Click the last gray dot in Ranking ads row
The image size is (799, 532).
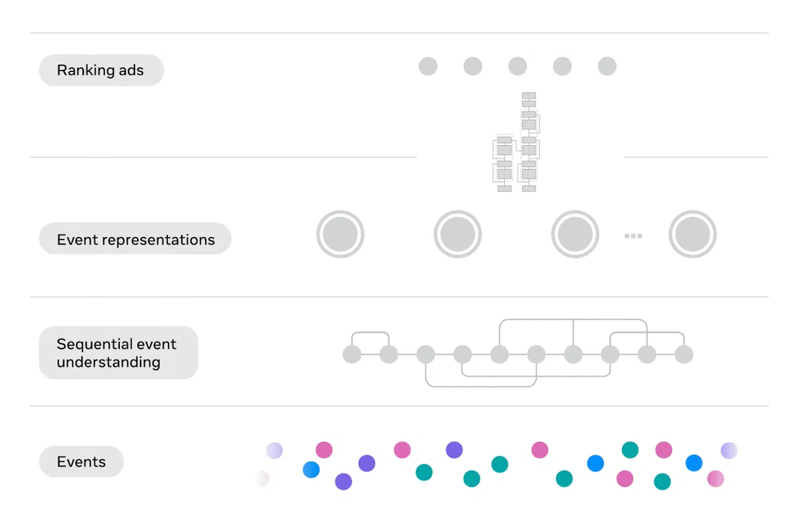click(x=607, y=67)
